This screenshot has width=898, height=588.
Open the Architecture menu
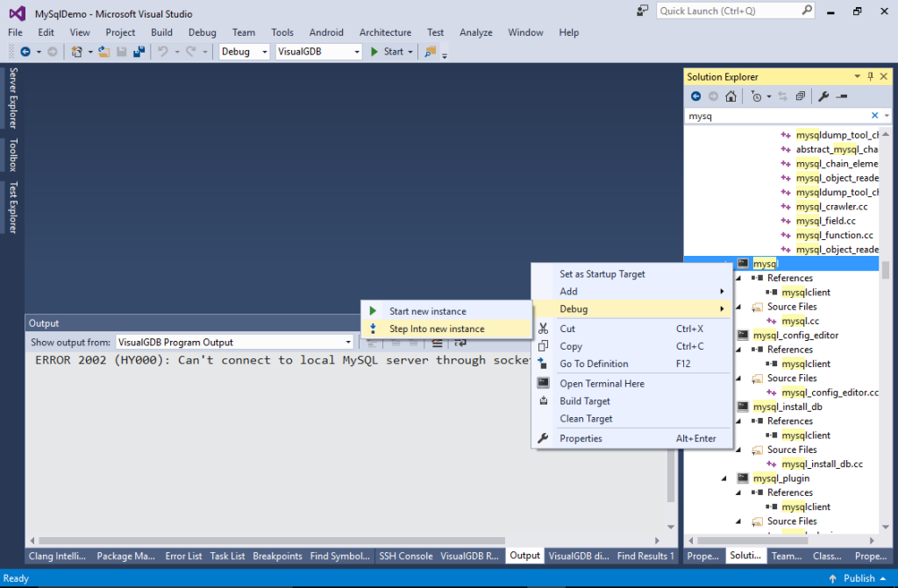(385, 32)
